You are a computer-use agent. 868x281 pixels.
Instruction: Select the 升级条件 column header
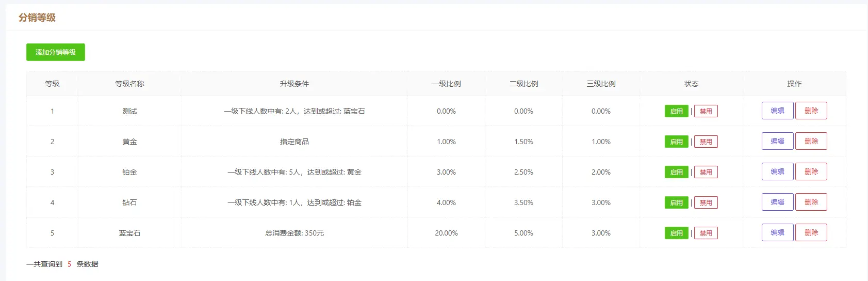pyautogui.click(x=294, y=84)
